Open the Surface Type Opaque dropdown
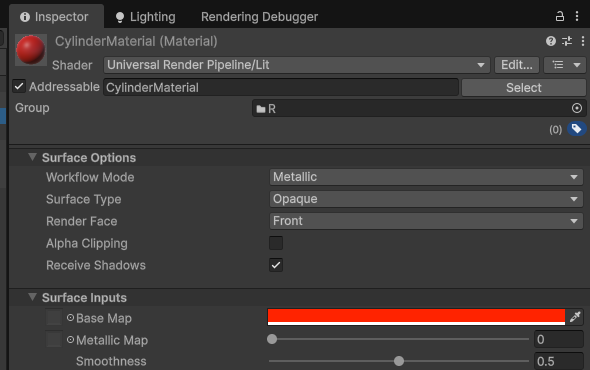This screenshot has width=590, height=370. (x=426, y=199)
